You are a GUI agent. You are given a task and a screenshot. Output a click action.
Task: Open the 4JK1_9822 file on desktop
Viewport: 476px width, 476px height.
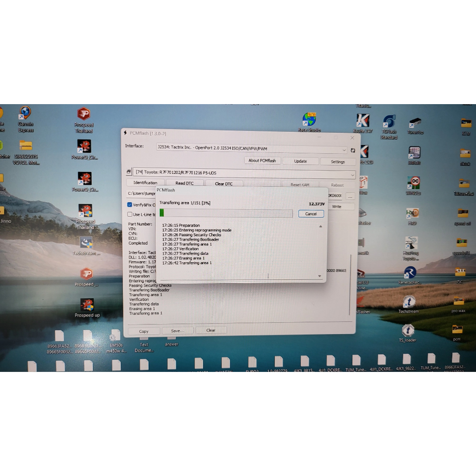407,362
